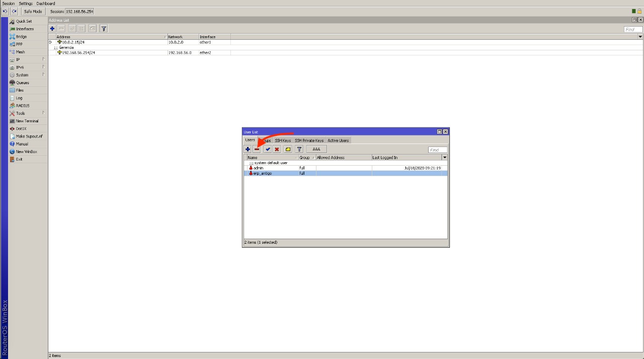Open the column dropdown in Address List
Viewport: 644px width, 359px height.
click(640, 37)
